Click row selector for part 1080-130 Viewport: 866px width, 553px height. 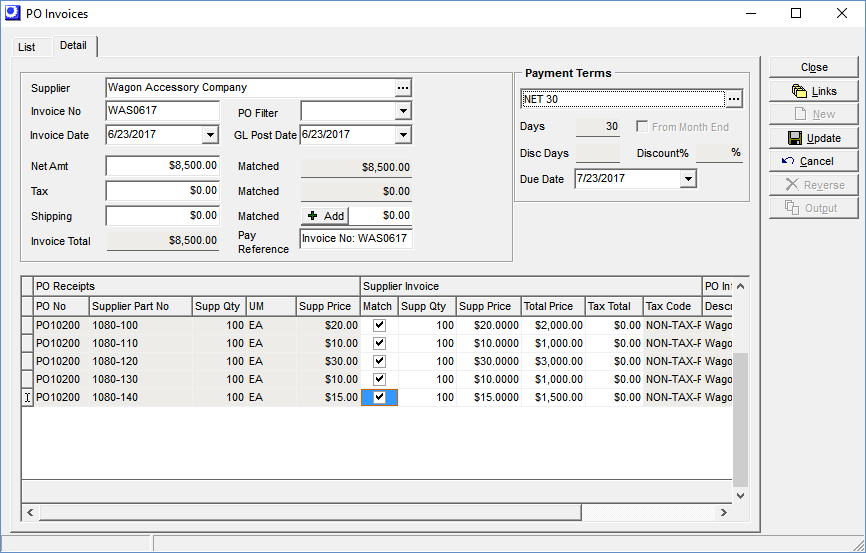[27, 379]
